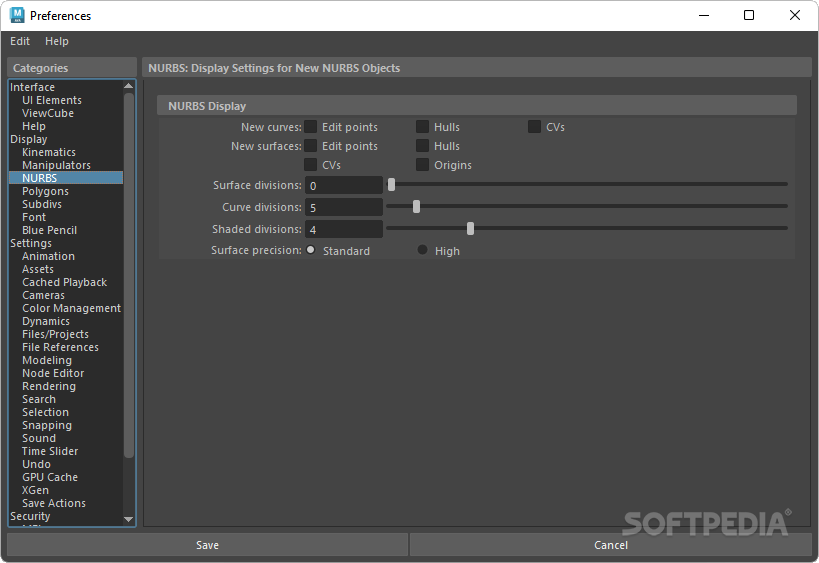Select the File References category
Image resolution: width=819 pixels, height=563 pixels.
pyautogui.click(x=60, y=347)
